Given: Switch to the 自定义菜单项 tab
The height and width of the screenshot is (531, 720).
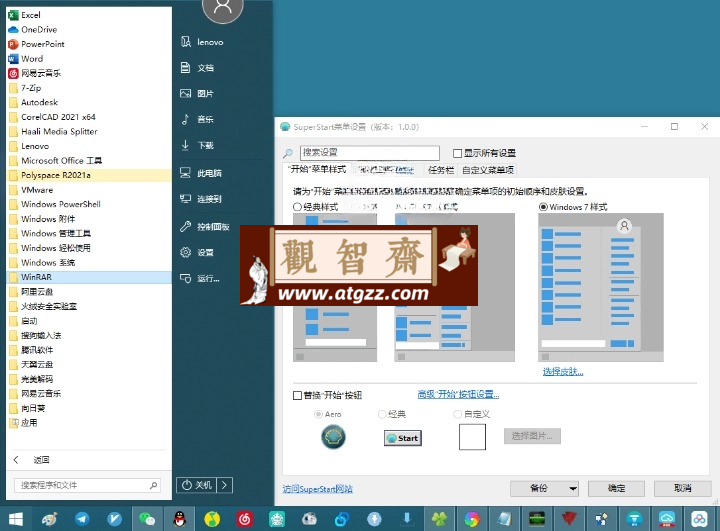Looking at the screenshot, I should (488, 170).
